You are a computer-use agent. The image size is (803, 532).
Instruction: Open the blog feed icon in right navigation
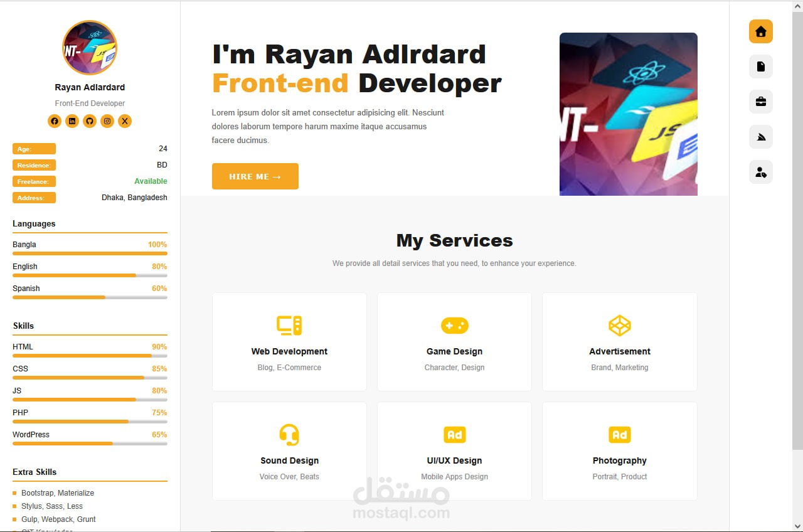pyautogui.click(x=761, y=137)
